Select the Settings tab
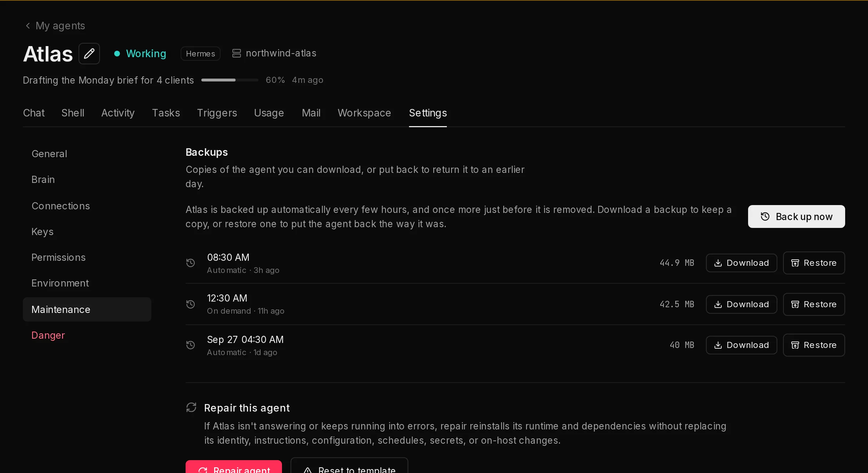Screen dimensions: 868x473 [428, 113]
